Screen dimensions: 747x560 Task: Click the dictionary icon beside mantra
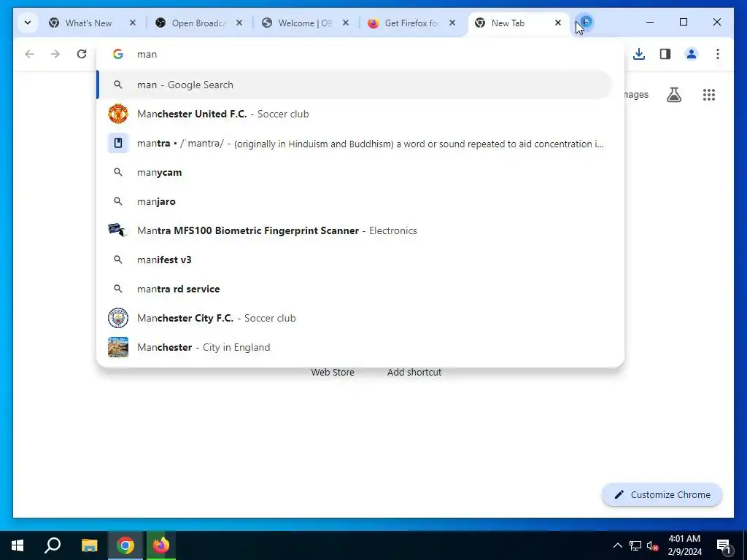[x=118, y=144]
